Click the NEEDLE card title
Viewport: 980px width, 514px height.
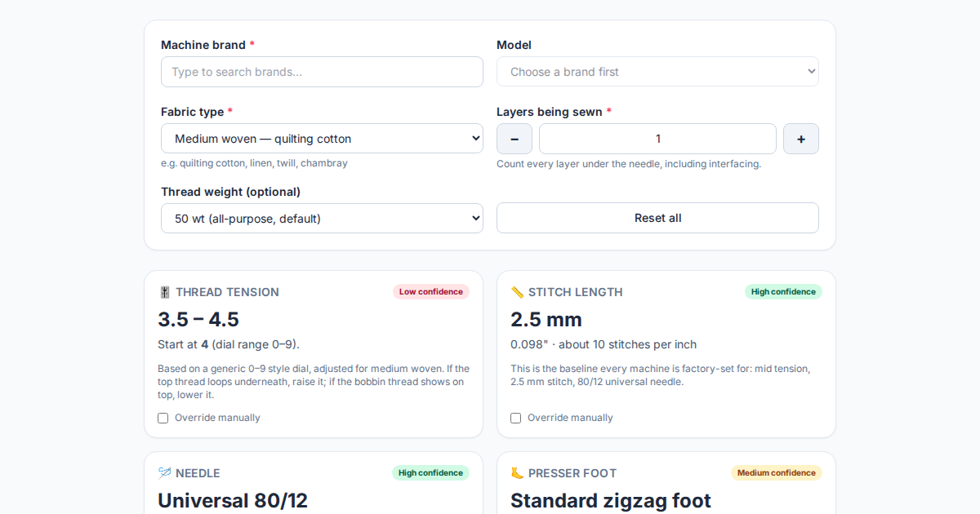point(198,473)
